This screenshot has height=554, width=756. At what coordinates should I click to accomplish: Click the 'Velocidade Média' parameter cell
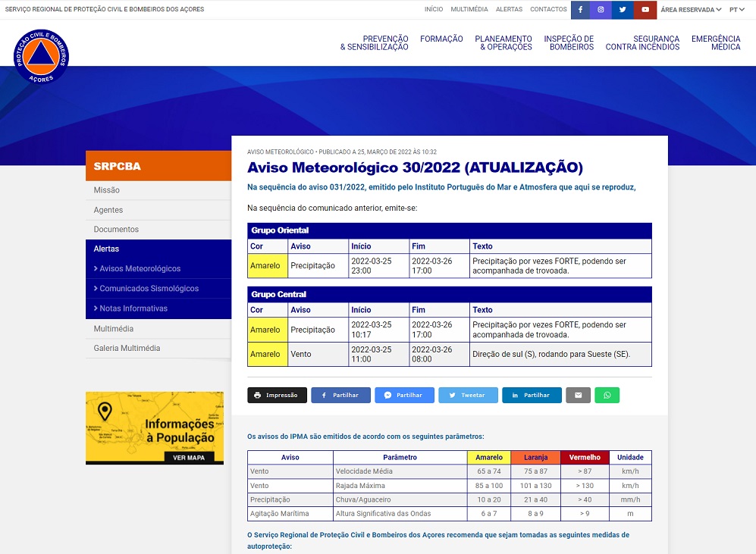point(400,471)
